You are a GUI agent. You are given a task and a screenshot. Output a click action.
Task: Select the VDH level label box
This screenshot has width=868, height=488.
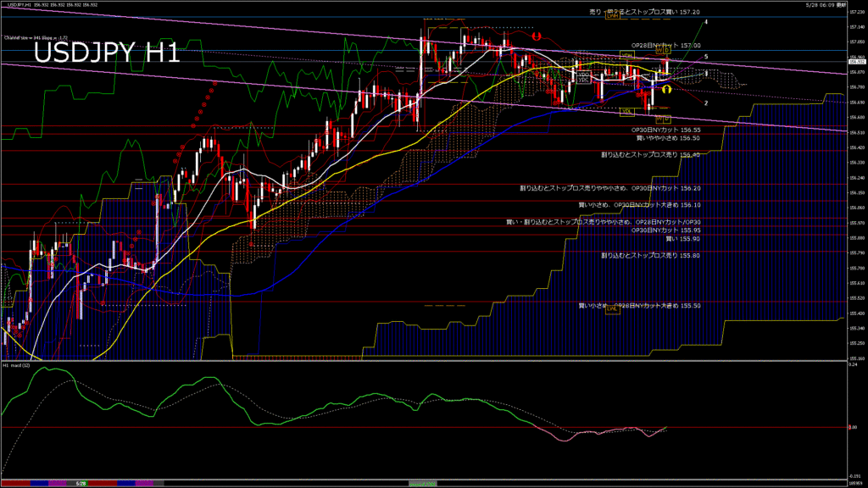click(627, 55)
